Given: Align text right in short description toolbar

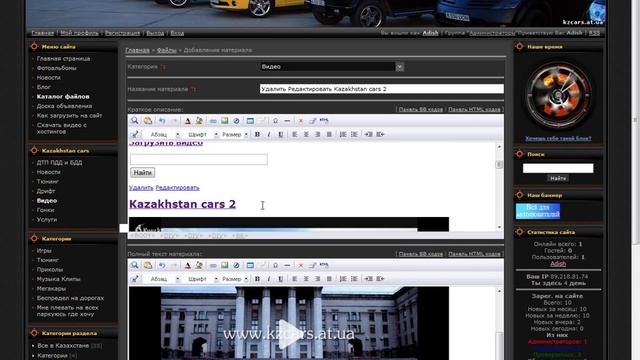Looking at the screenshot, I should tap(318, 134).
